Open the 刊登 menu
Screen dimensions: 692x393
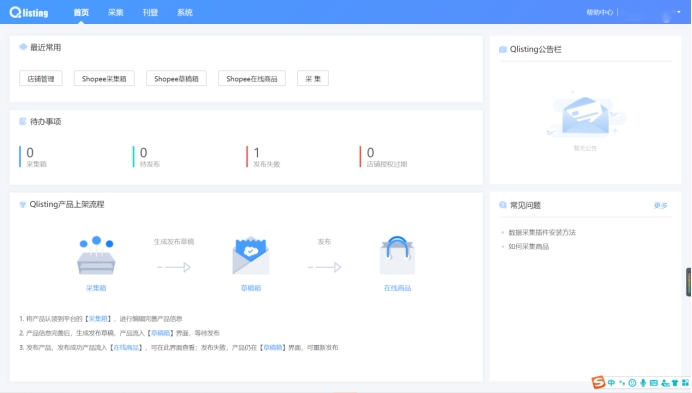pos(150,12)
